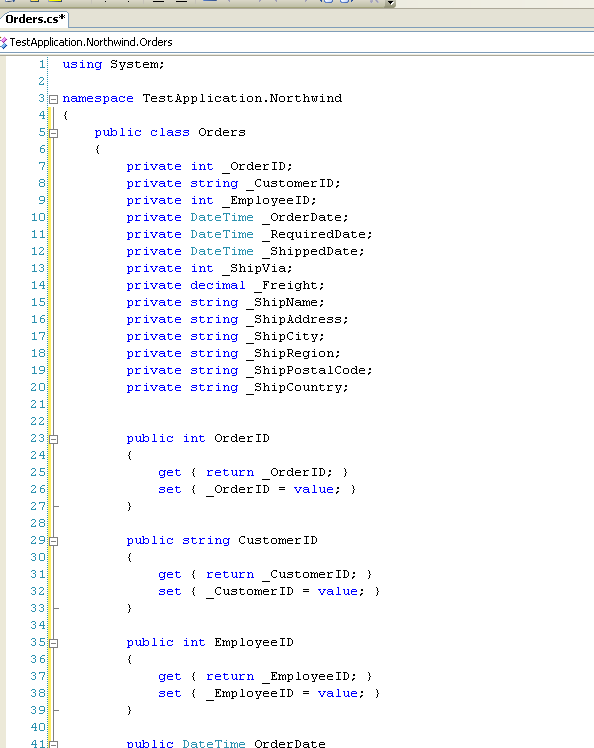Collapse the namespace TestApplication.Northwind block
594x748 pixels.
[x=54, y=99]
